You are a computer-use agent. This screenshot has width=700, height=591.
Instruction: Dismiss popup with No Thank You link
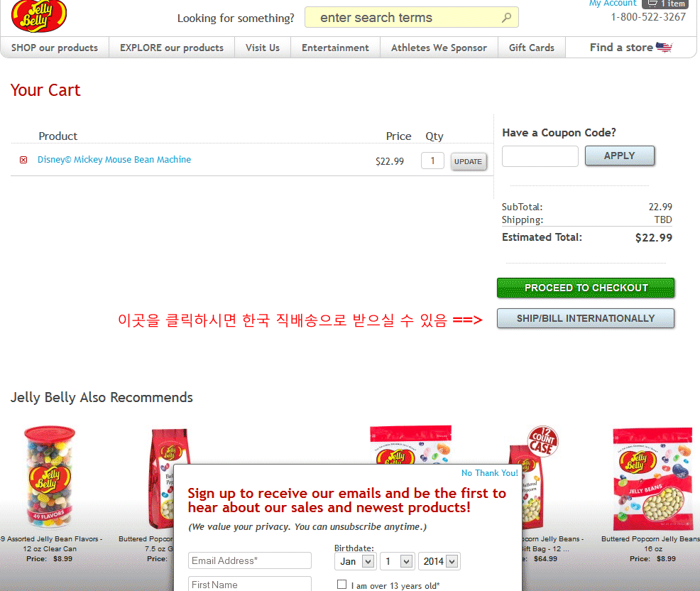pyautogui.click(x=490, y=473)
